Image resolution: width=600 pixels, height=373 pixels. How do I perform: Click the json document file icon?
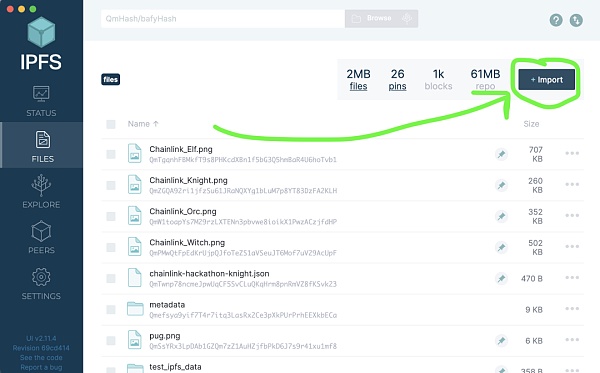(135, 278)
